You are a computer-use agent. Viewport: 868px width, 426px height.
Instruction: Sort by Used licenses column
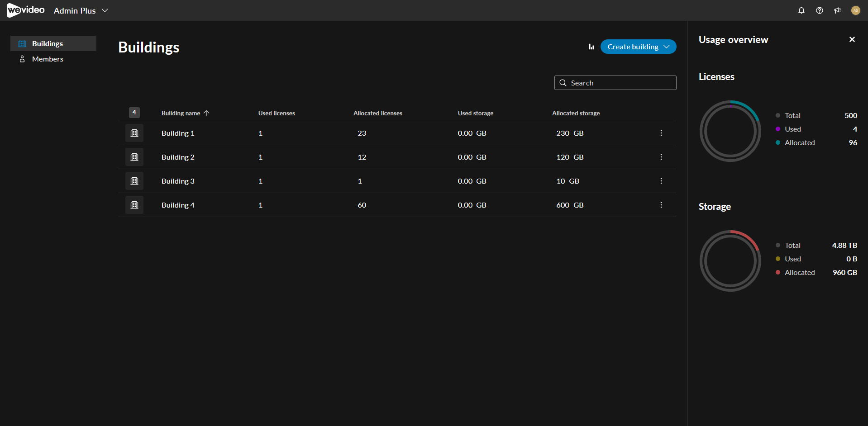coord(277,113)
